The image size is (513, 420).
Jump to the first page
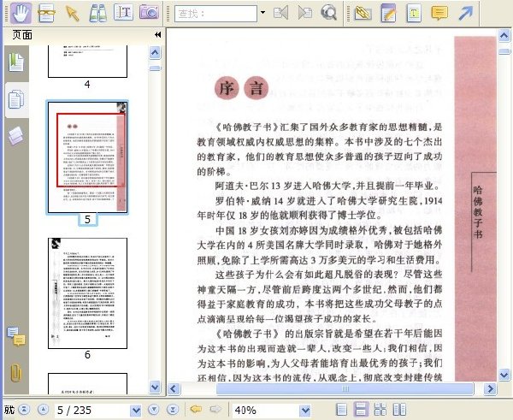[25, 410]
